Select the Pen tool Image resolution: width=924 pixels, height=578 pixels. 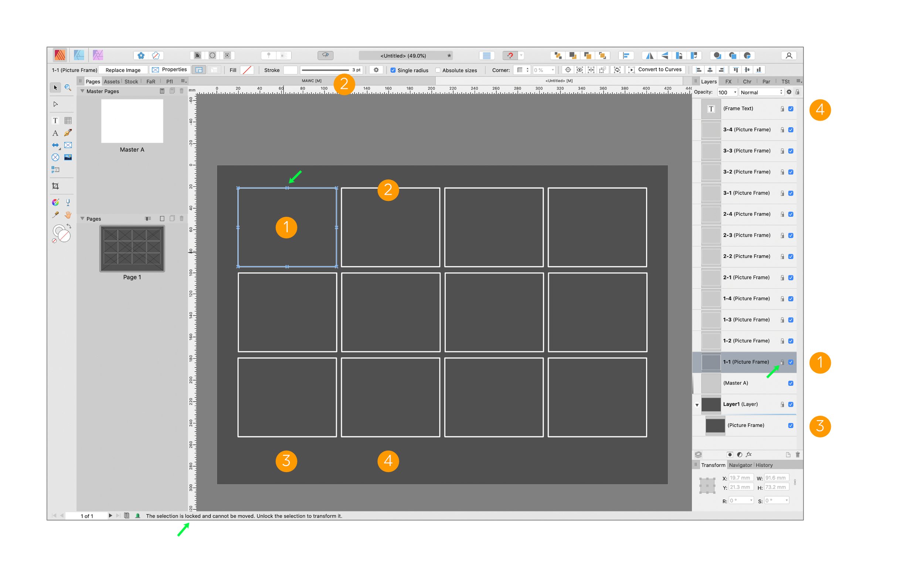click(68, 133)
